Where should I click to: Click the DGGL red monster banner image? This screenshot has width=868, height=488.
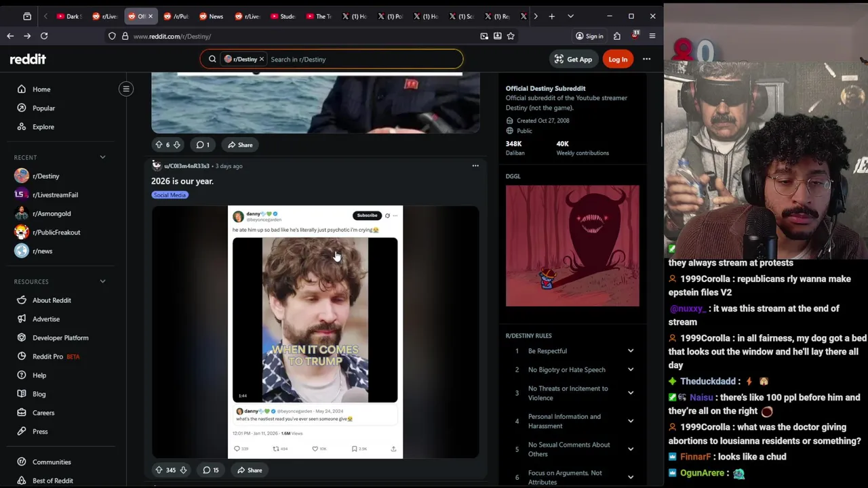click(x=572, y=246)
